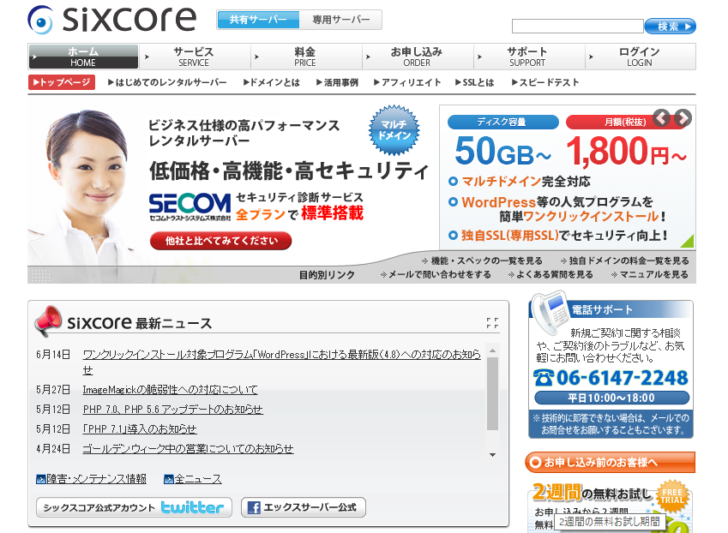The width and height of the screenshot is (728, 533).
Task: Open シックスコア公式アカウント twitter button
Action: pyautogui.click(x=134, y=507)
